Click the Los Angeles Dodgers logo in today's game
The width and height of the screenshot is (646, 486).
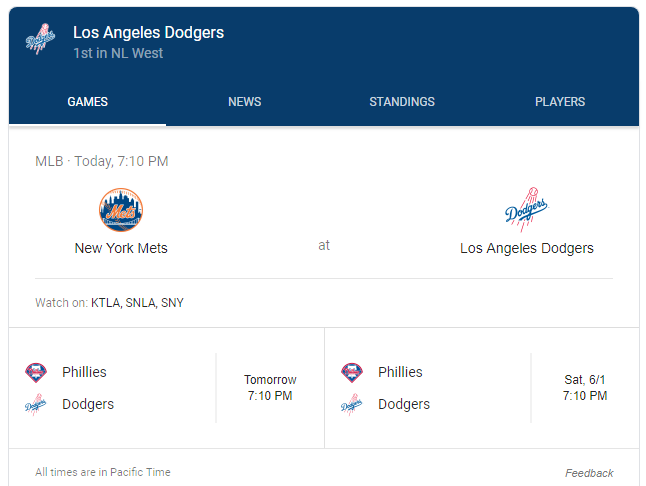point(527,209)
